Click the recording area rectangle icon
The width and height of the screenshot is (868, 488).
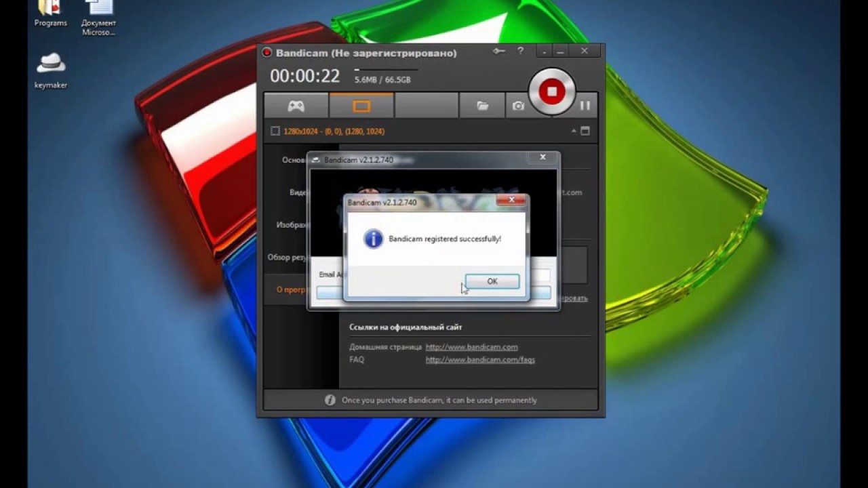point(275,131)
